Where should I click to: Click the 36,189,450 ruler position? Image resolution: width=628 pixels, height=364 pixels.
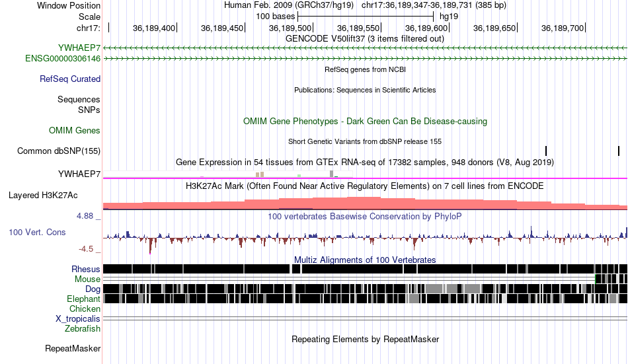(222, 28)
